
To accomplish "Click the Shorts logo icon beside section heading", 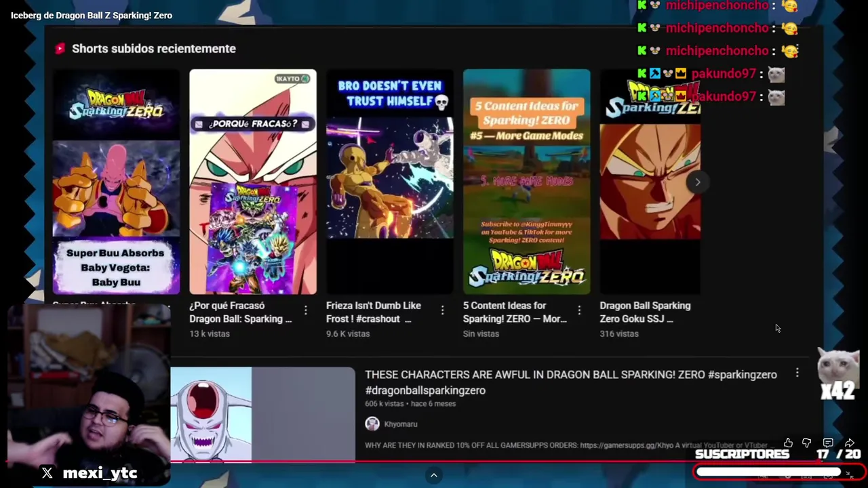I will [60, 48].
